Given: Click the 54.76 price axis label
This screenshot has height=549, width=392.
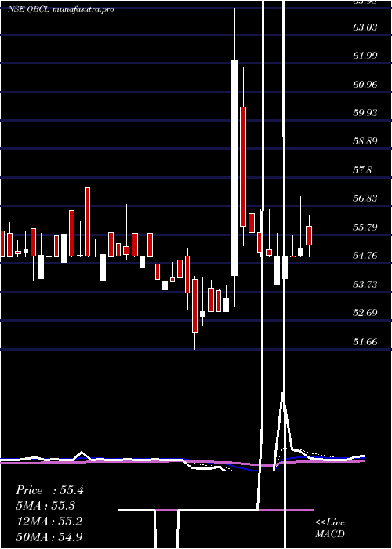Looking at the screenshot, I should [365, 256].
